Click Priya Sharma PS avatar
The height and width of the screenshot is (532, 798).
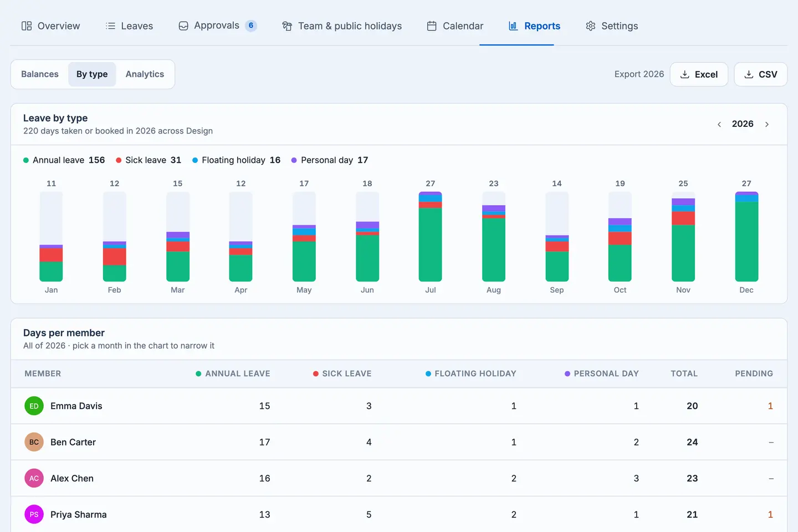pyautogui.click(x=34, y=514)
